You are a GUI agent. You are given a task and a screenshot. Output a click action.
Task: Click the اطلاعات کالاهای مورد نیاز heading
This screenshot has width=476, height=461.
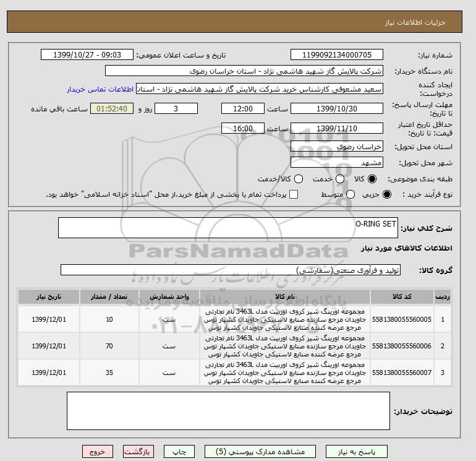tap(407, 248)
